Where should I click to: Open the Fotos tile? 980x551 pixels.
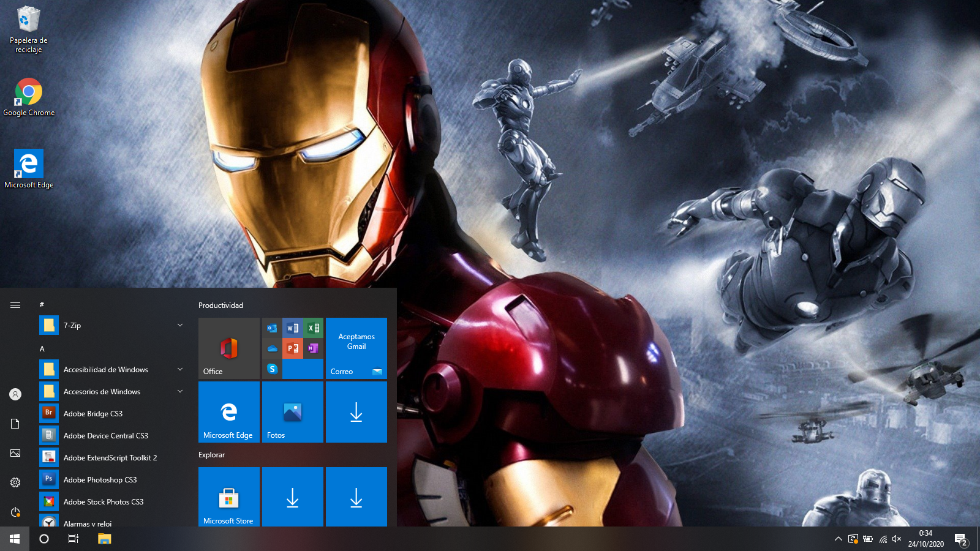pyautogui.click(x=293, y=412)
